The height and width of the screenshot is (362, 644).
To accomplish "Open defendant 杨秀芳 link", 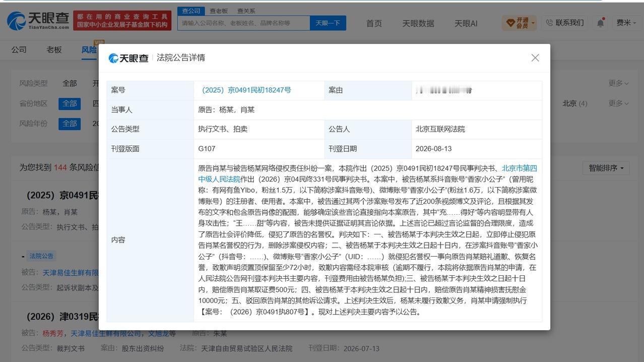I will [53, 333].
